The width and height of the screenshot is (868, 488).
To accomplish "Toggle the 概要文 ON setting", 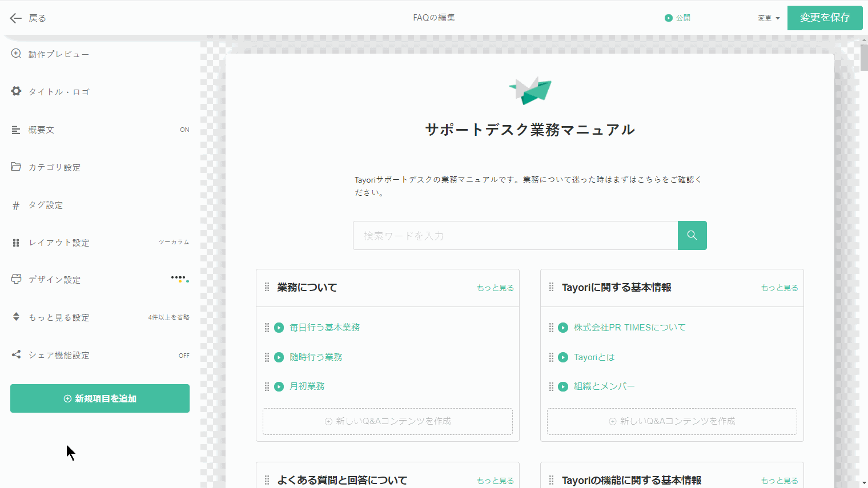I will click(x=184, y=130).
